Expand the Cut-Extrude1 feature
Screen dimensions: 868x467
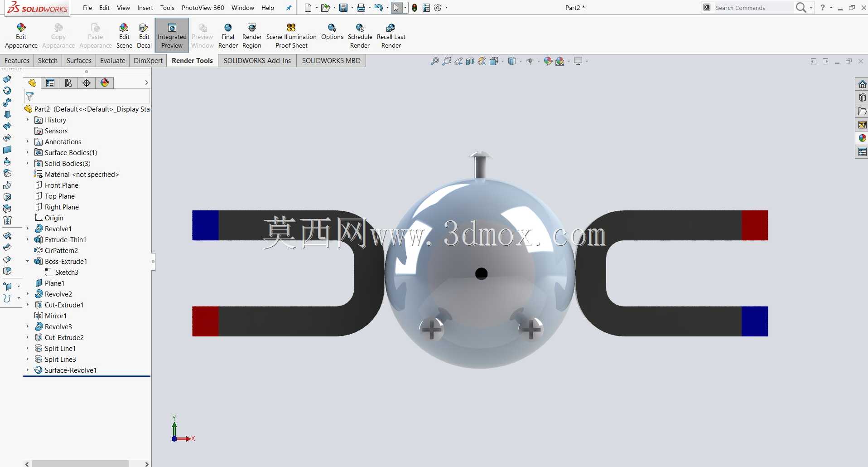pyautogui.click(x=27, y=305)
